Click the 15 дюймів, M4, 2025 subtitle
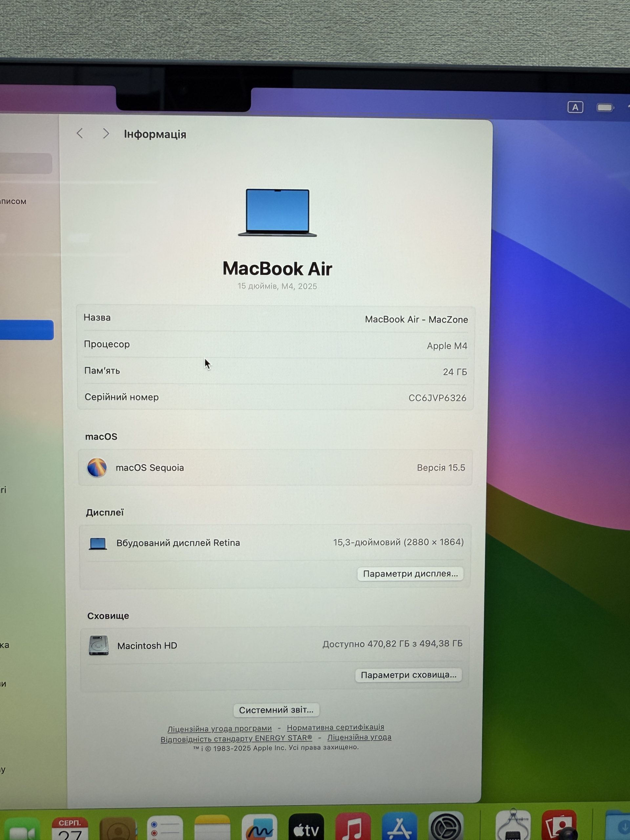This screenshot has height=840, width=630. coord(277,286)
